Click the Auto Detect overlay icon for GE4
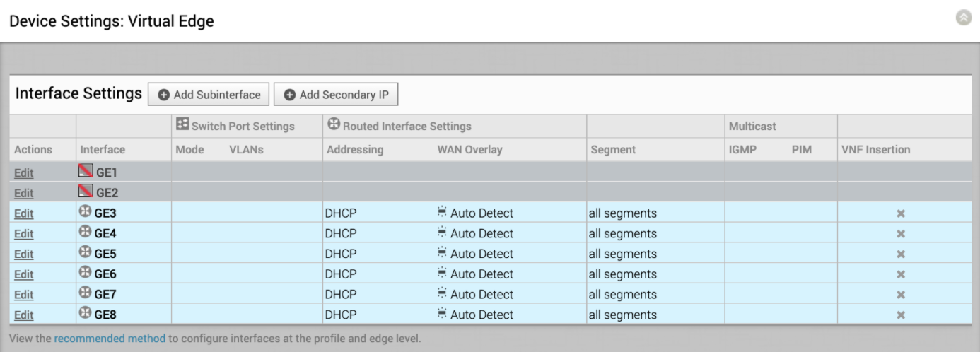Viewport: 980px width, 352px height. pyautogui.click(x=442, y=233)
